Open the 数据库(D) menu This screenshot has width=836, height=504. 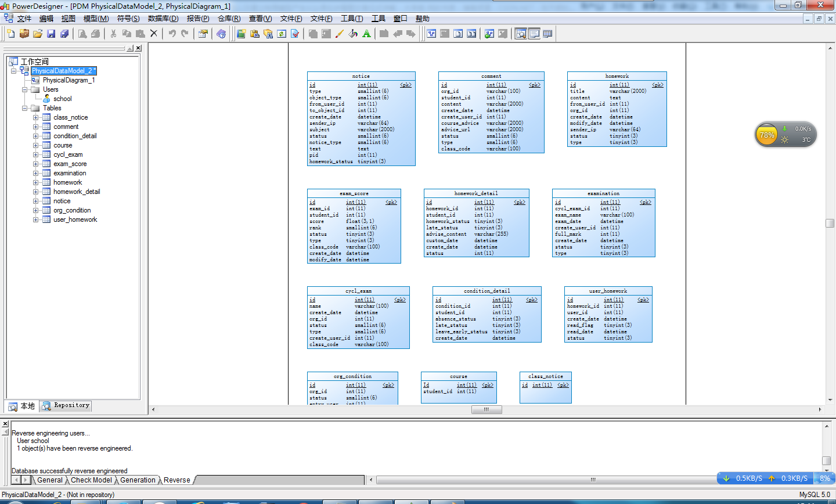(x=163, y=19)
